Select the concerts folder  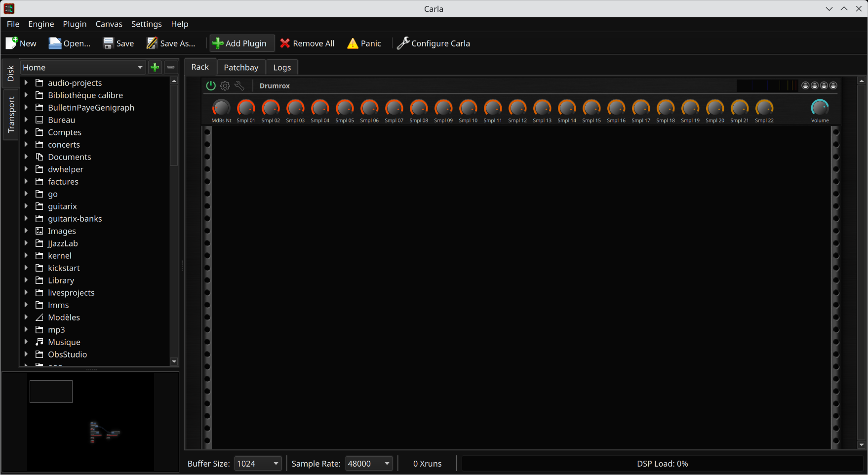point(64,145)
